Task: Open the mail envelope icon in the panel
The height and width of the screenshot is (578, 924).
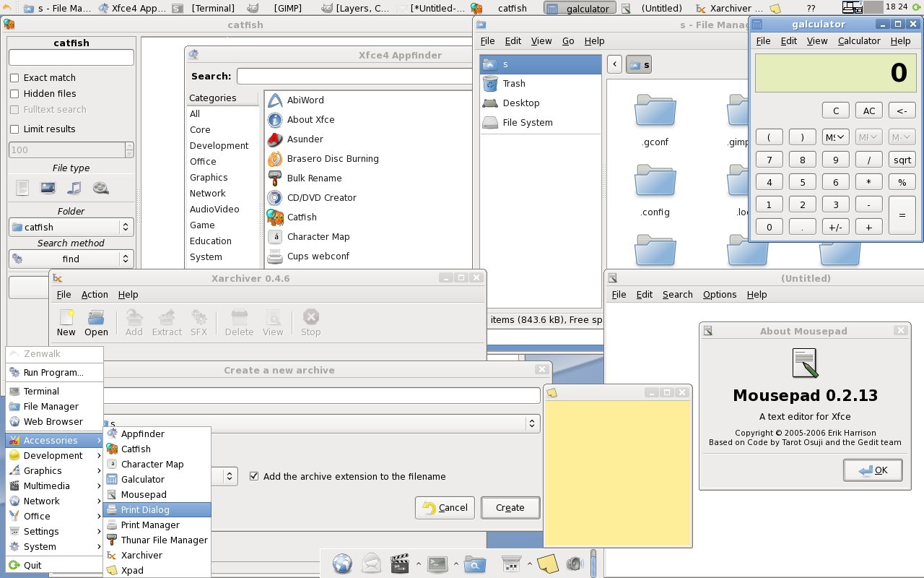Action: point(371,564)
